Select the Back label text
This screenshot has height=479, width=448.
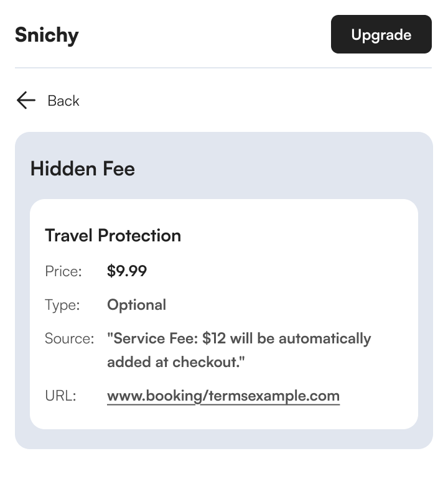tap(63, 101)
